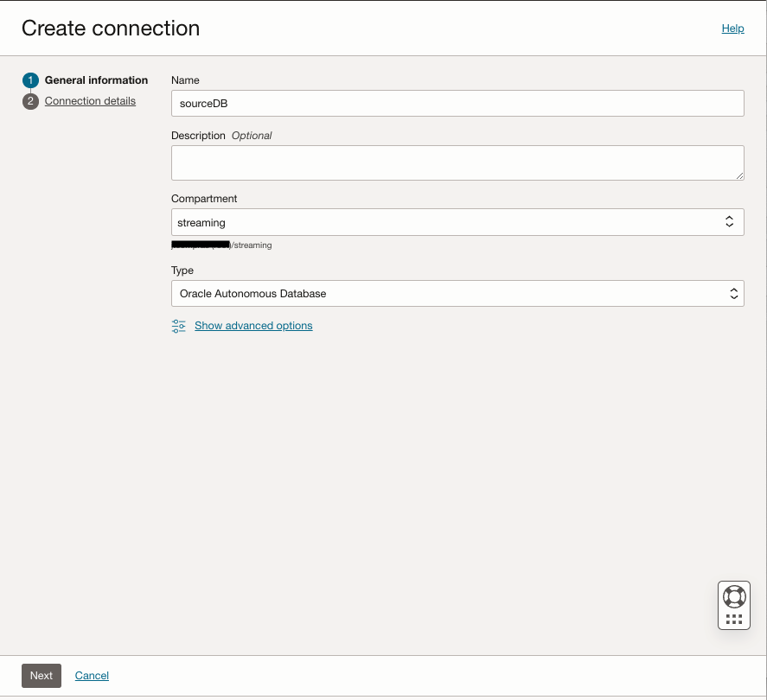Click the Name field containing sourceDB
The width and height of the screenshot is (767, 700).
click(457, 104)
